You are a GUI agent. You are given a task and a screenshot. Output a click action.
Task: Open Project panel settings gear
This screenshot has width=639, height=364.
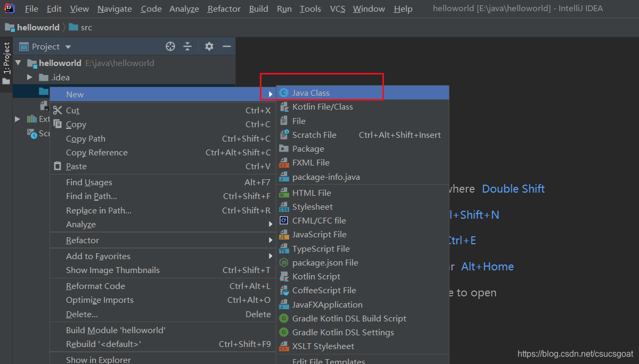point(209,46)
